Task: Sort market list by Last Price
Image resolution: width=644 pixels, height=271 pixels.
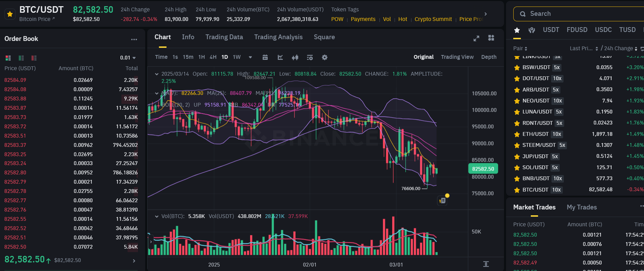Action: (x=584, y=48)
